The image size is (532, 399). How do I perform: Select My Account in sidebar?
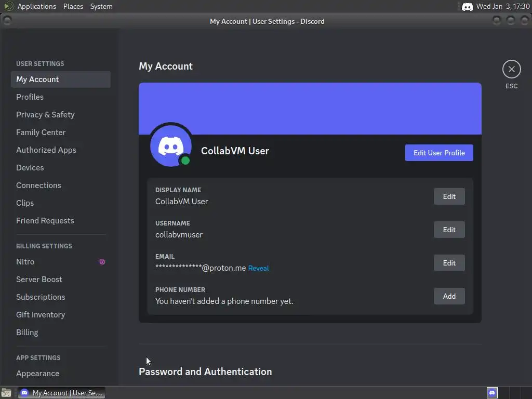coord(61,79)
